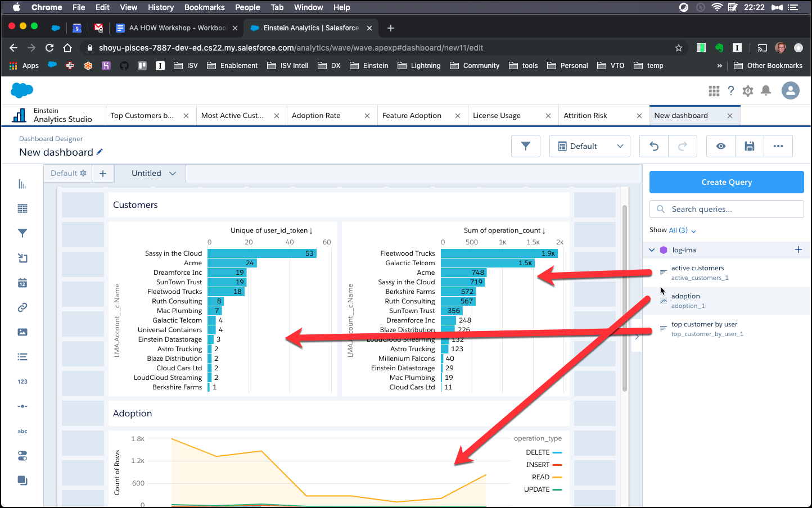
Task: Click the dashboard canvas vertical scrollbar
Action: click(625, 298)
